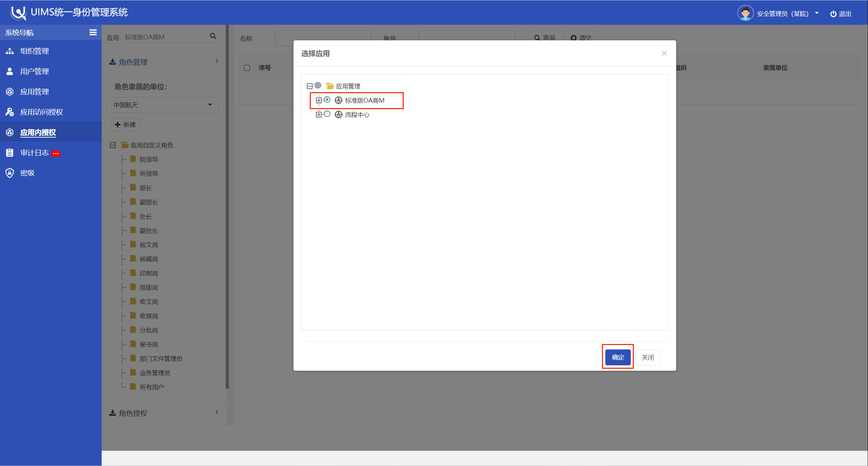Open the 应用管理 sidebar menu
The image size is (868, 466).
pyautogui.click(x=35, y=92)
